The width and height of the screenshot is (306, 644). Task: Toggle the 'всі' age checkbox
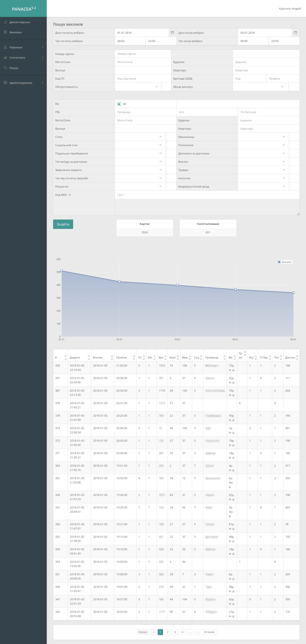119,104
